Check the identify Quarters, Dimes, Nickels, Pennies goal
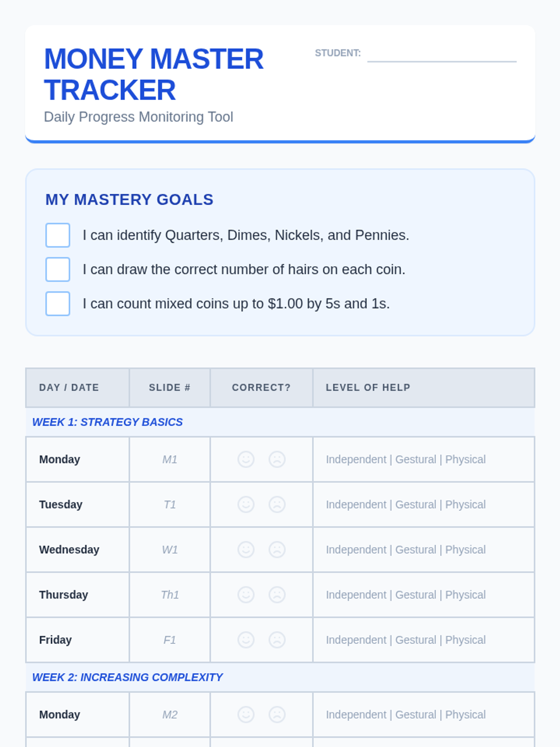560x747 pixels. point(58,235)
